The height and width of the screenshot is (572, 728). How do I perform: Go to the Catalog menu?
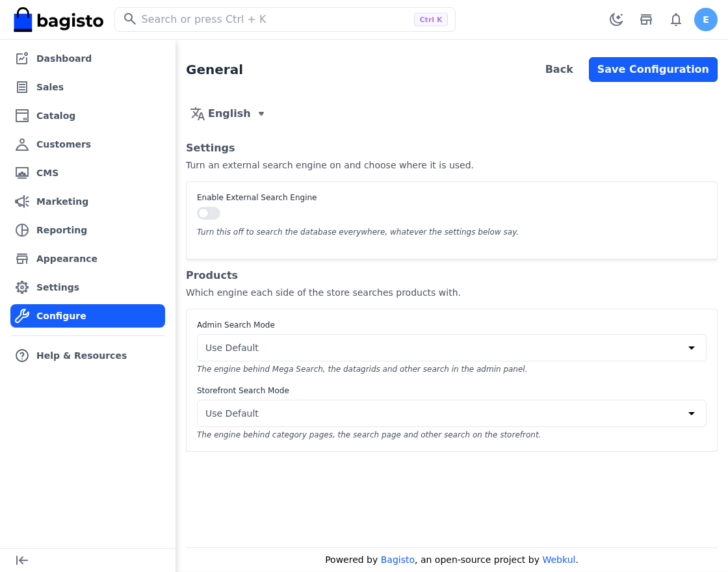click(x=88, y=116)
